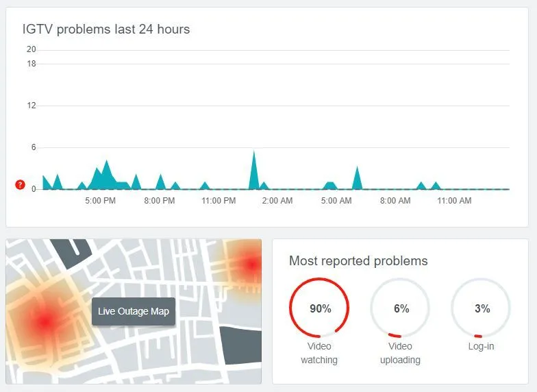Viewport: 537px width, 392px height.
Task: Click the 'Video watching' label
Action: 319,353
